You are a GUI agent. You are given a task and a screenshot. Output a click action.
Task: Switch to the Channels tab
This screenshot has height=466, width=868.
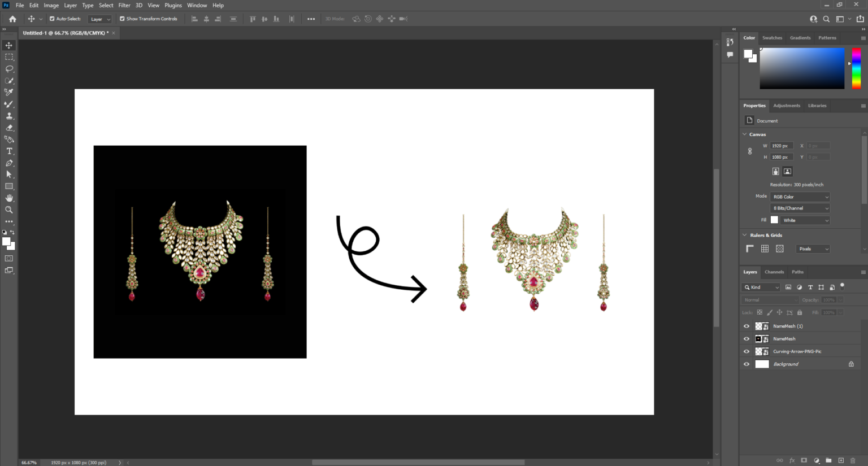(774, 272)
